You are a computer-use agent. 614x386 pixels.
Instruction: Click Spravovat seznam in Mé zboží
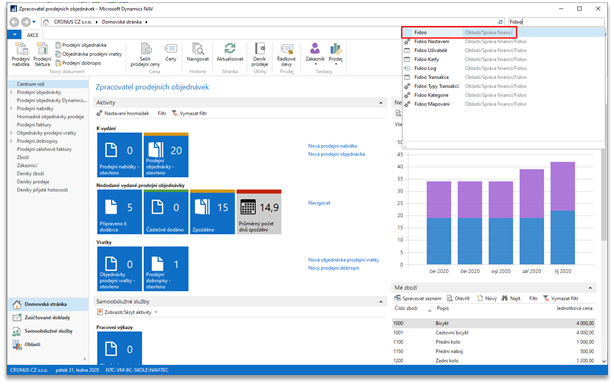(418, 298)
